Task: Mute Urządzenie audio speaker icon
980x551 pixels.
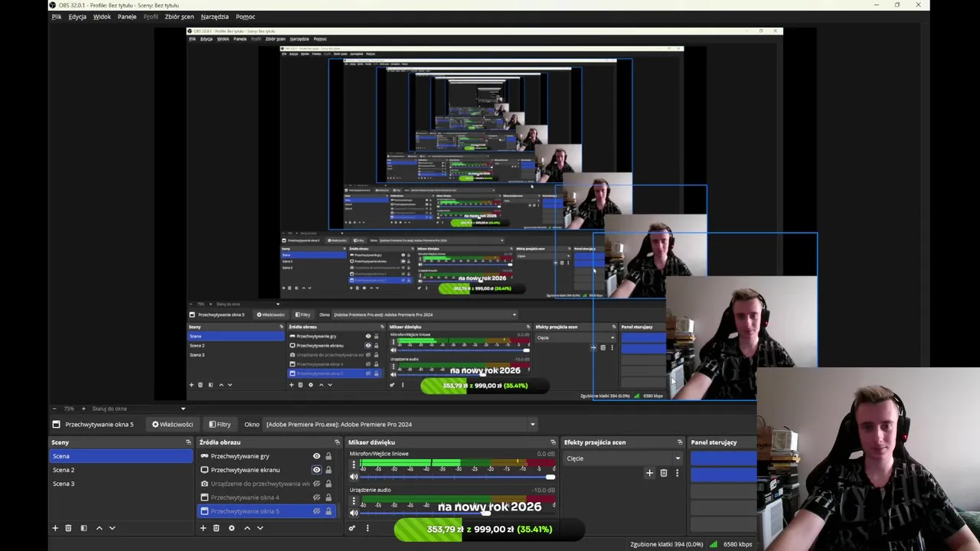Action: pyautogui.click(x=354, y=513)
